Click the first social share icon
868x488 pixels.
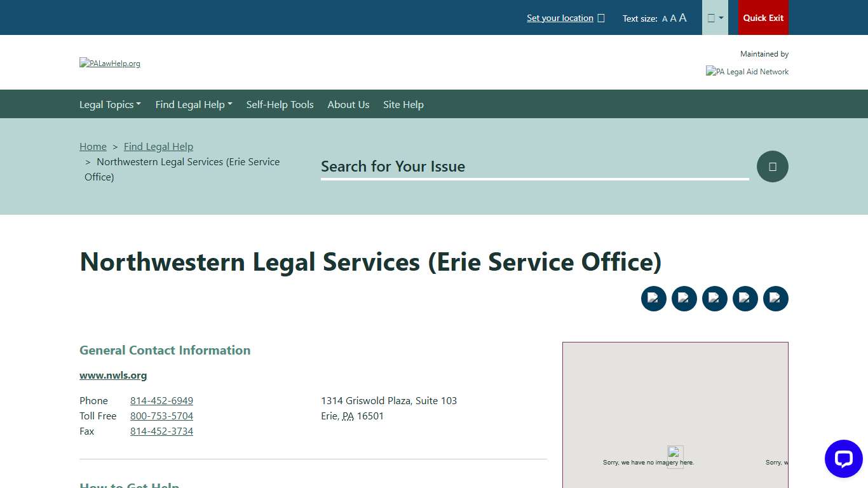(x=654, y=298)
